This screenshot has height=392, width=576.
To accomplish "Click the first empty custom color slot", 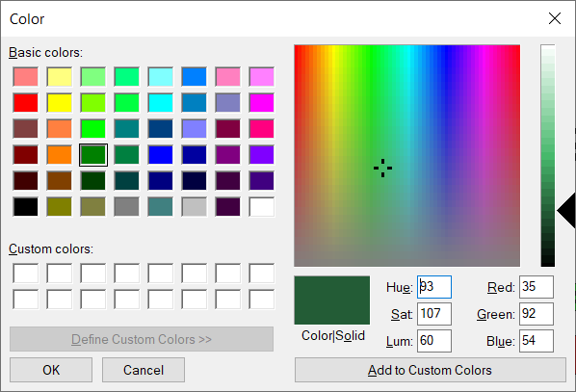I will (x=25, y=273).
